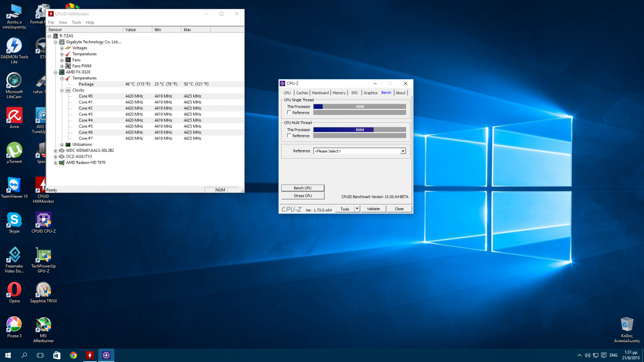The height and width of the screenshot is (362, 644).
Task: Open the Action Center notifications icon
Action: pyautogui.click(x=603, y=355)
